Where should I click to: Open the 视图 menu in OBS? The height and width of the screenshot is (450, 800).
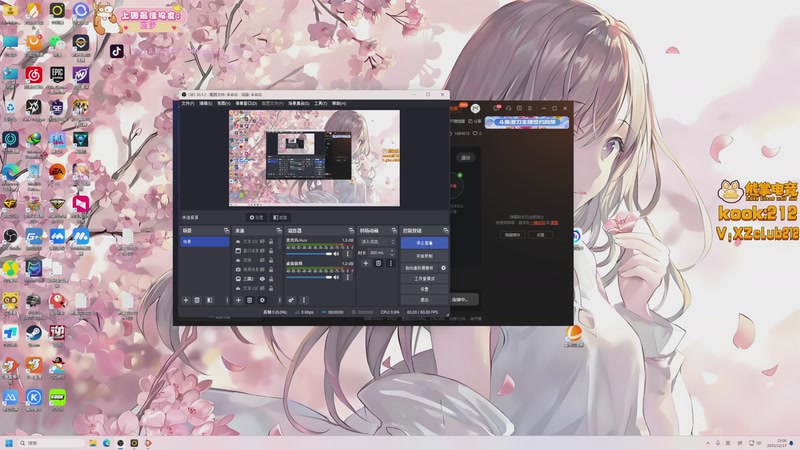click(223, 104)
